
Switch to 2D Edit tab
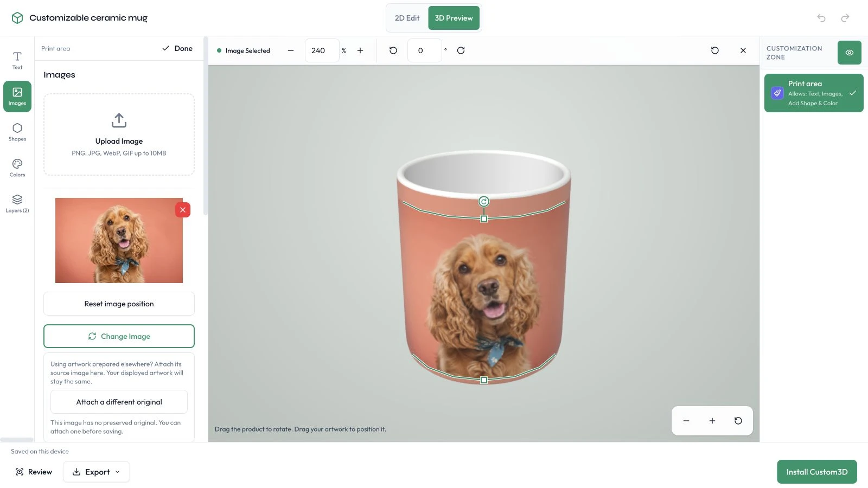407,18
